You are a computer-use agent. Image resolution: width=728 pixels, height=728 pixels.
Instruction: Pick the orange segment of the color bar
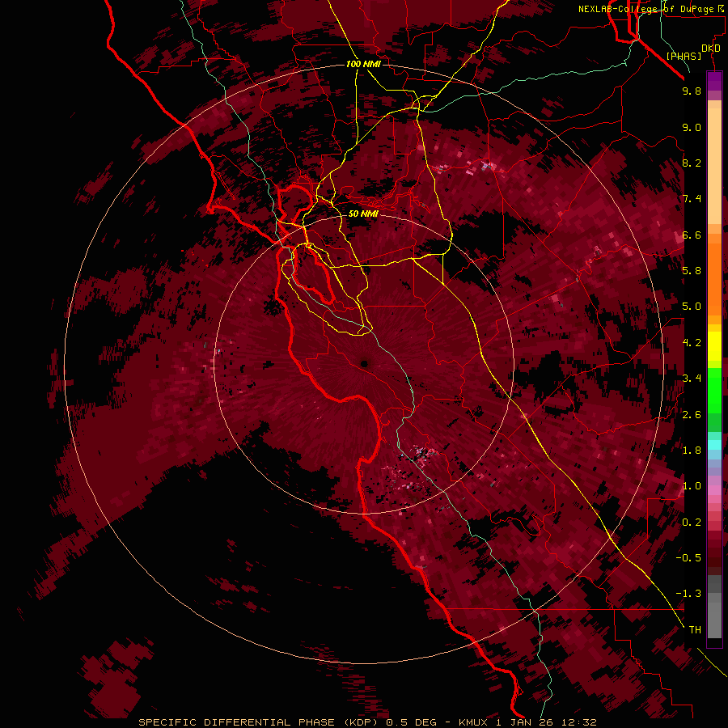click(x=714, y=277)
